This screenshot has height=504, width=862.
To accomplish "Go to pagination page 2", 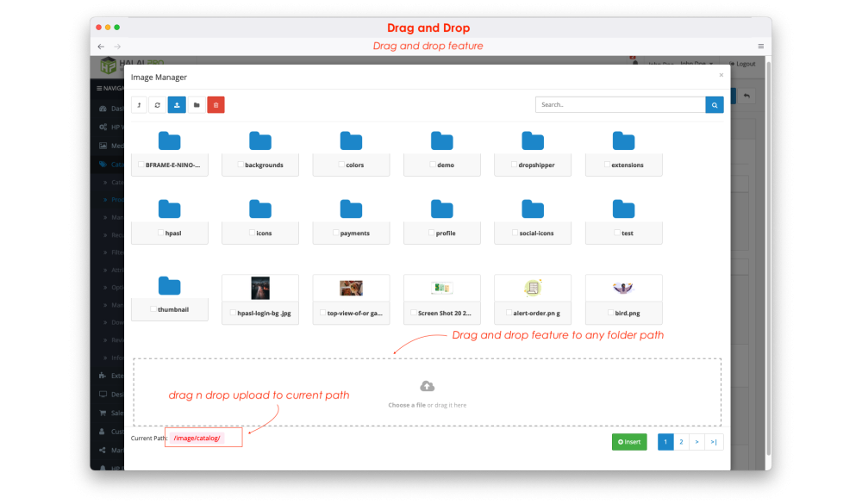I will [x=681, y=442].
